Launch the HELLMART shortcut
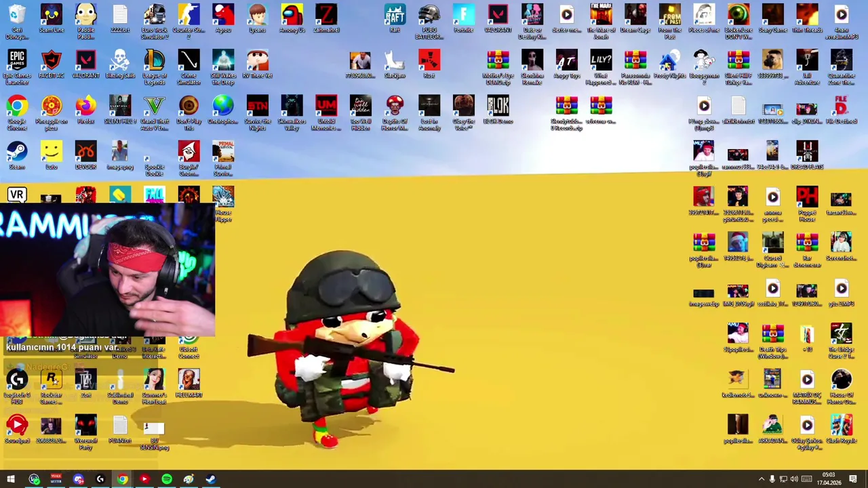 click(189, 383)
